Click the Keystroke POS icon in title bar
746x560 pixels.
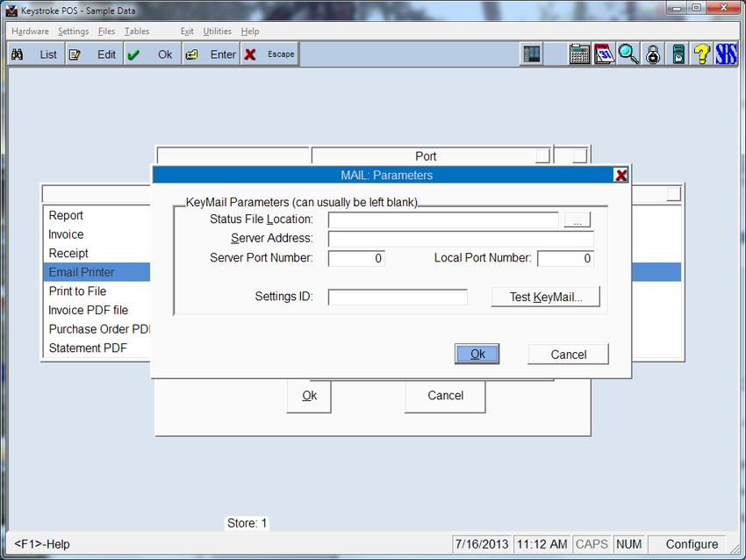[11, 11]
